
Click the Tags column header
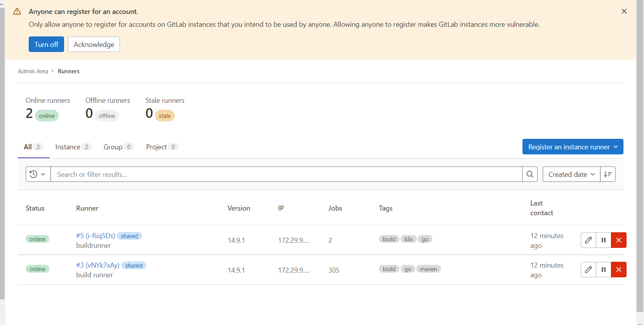click(x=385, y=208)
